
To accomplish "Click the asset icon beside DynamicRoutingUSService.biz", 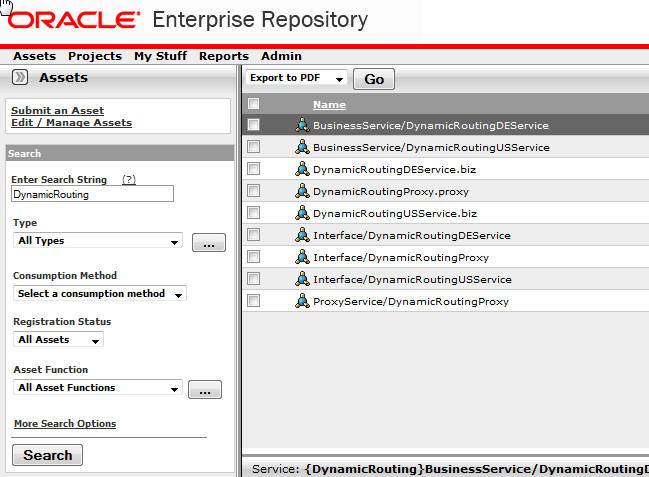I will click(x=302, y=212).
